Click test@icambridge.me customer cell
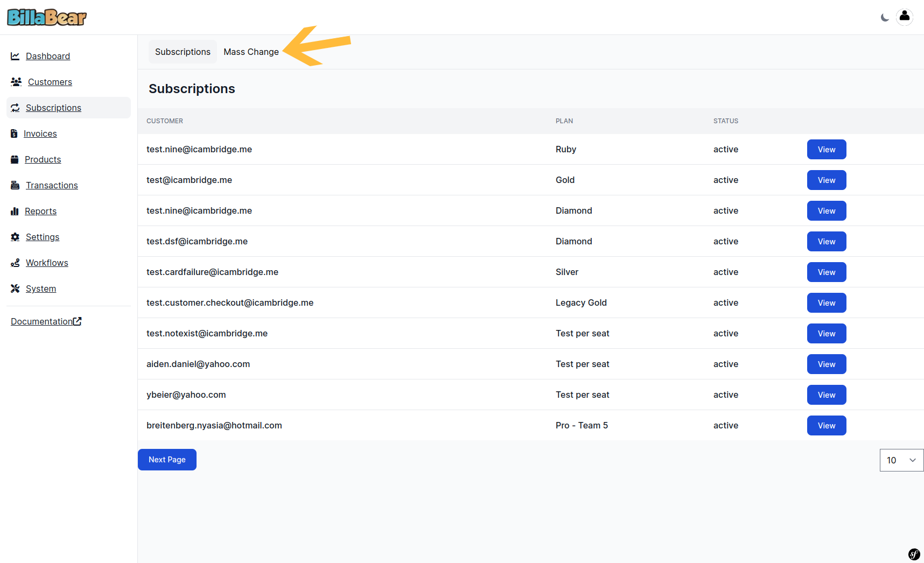 [x=189, y=180]
